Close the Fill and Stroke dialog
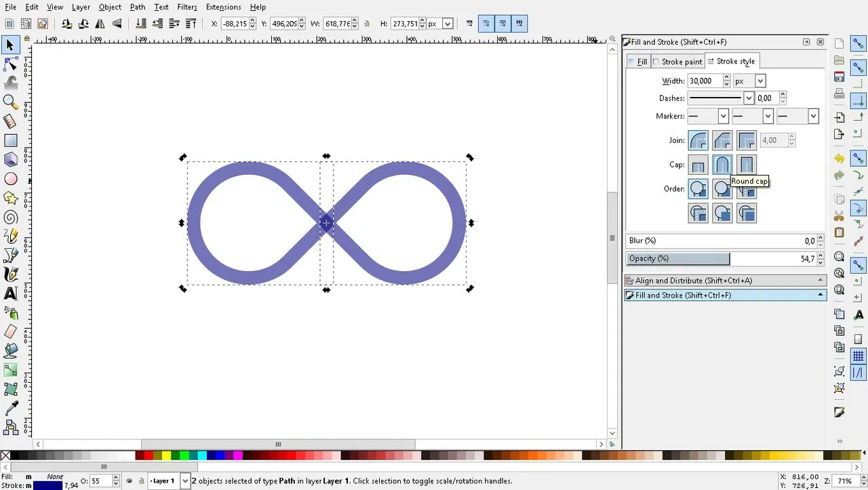This screenshot has width=868, height=490. click(x=820, y=42)
